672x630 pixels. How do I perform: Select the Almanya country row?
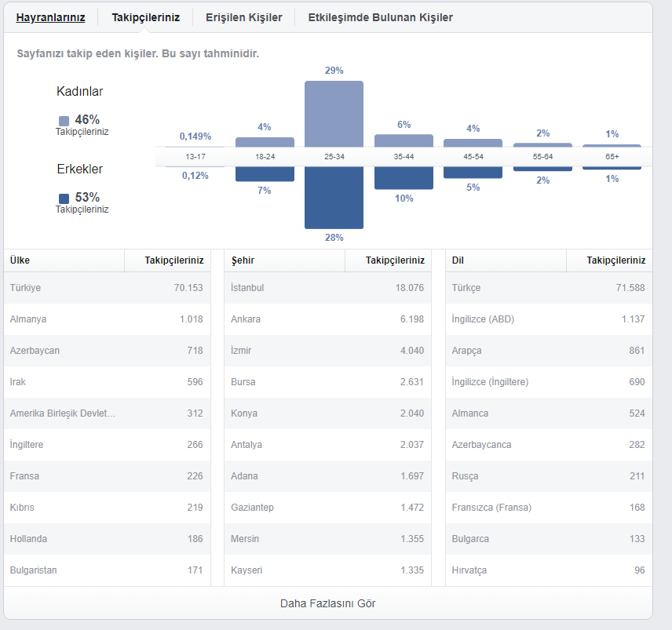(107, 319)
